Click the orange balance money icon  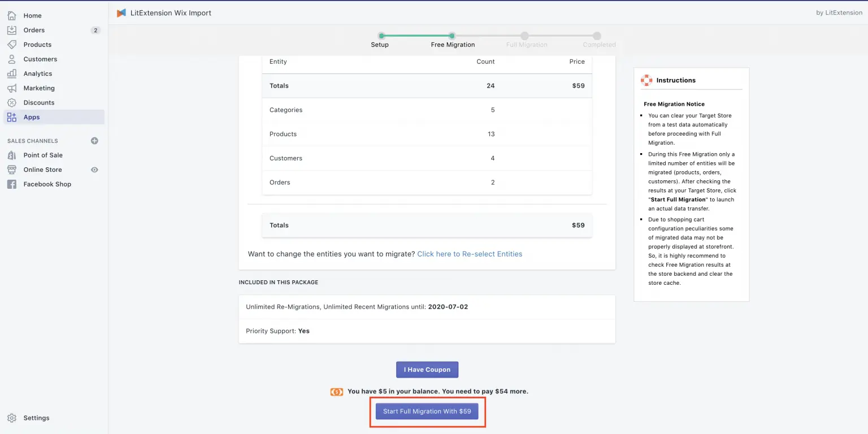pyautogui.click(x=337, y=392)
